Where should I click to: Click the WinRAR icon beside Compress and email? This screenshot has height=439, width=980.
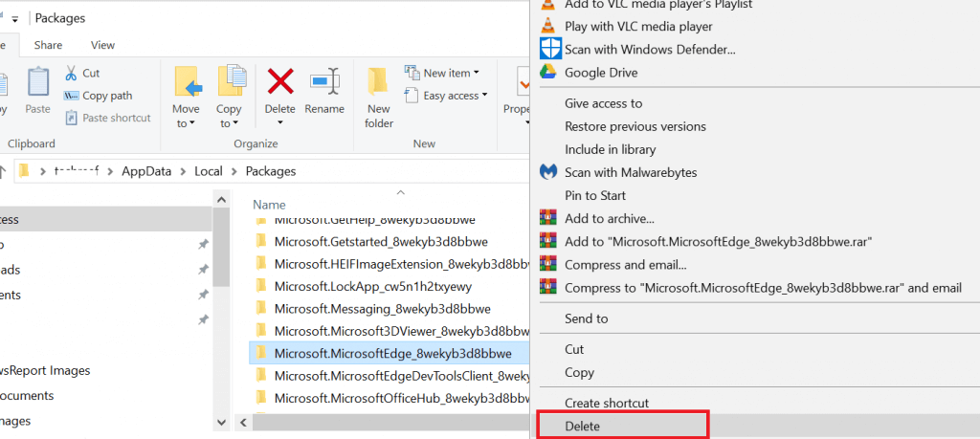[548, 264]
